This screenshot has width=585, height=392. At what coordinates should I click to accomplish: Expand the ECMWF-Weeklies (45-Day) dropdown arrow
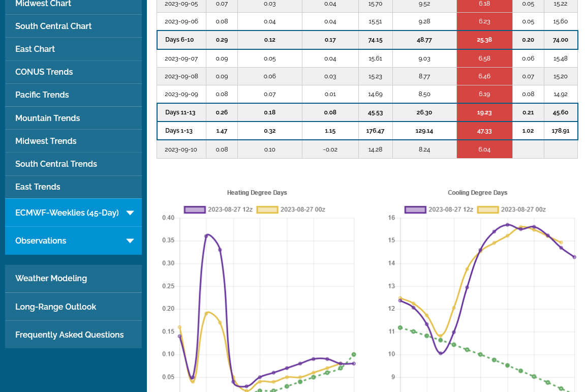(x=130, y=213)
